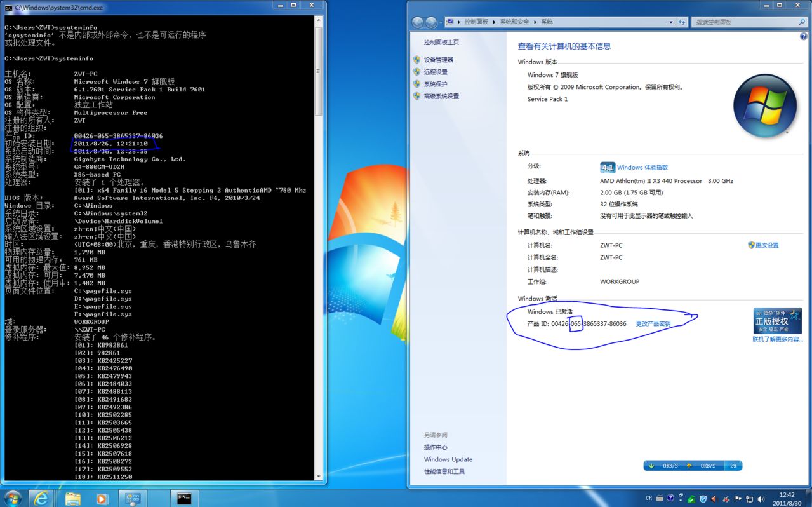Click 更改设置 change settings link
Screen dimensions: 812x507
(767, 245)
